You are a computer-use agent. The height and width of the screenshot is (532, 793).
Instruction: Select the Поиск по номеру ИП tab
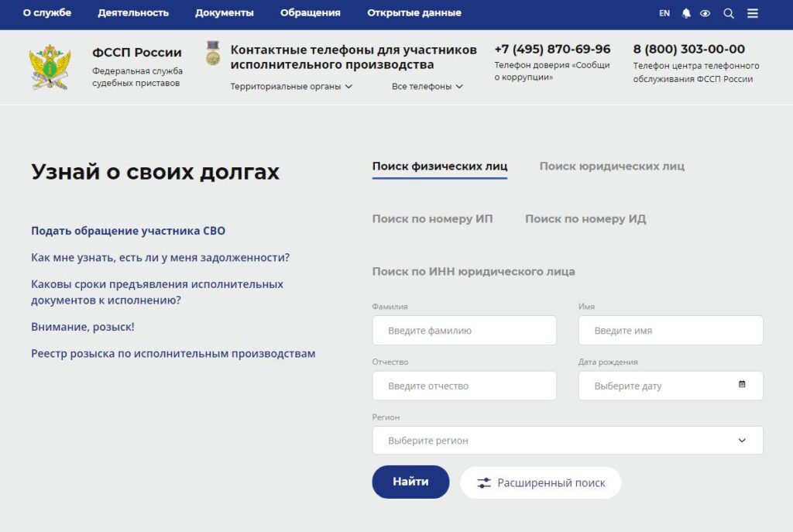(432, 219)
